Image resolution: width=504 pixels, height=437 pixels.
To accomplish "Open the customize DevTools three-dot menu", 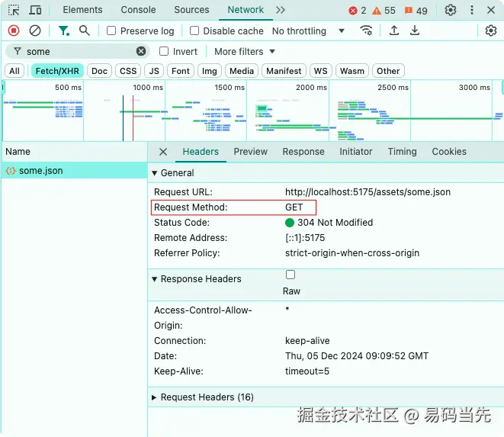I will point(471,10).
